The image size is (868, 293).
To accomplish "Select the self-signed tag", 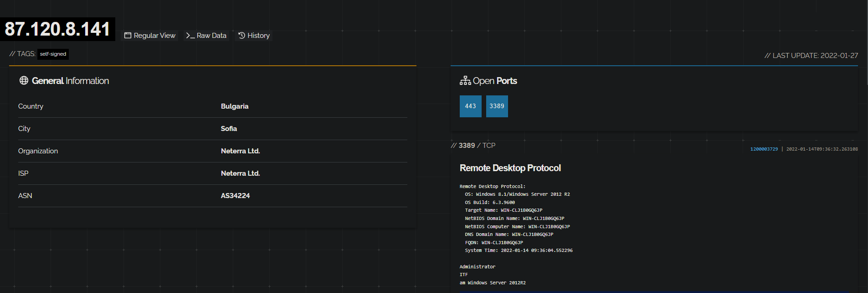I will (53, 54).
